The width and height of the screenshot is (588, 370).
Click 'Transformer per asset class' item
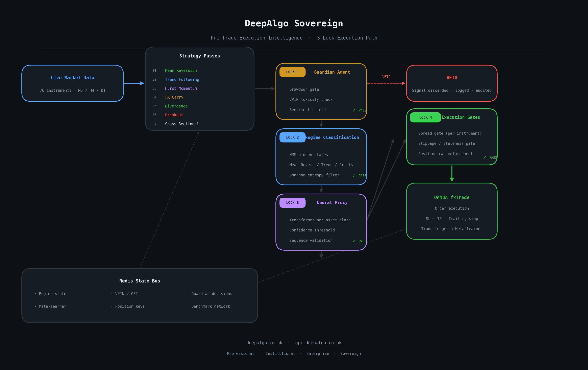[x=320, y=220]
